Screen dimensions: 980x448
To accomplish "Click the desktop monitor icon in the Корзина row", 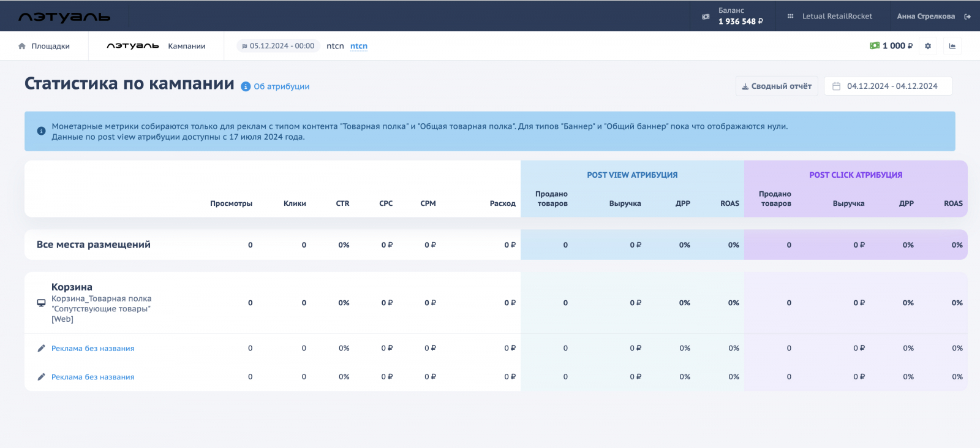I will click(41, 303).
